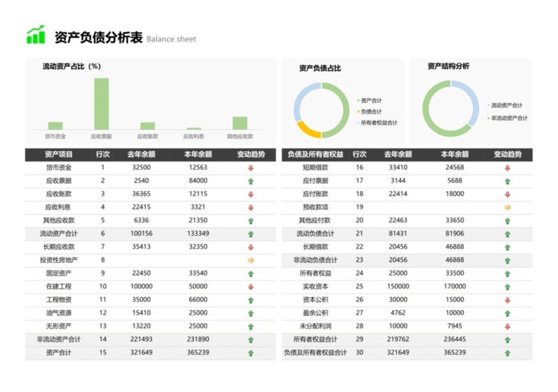Image resolution: width=558 pixels, height=392 pixels.
Task: Click the green up arrow for 实收资本
Action: click(507, 287)
